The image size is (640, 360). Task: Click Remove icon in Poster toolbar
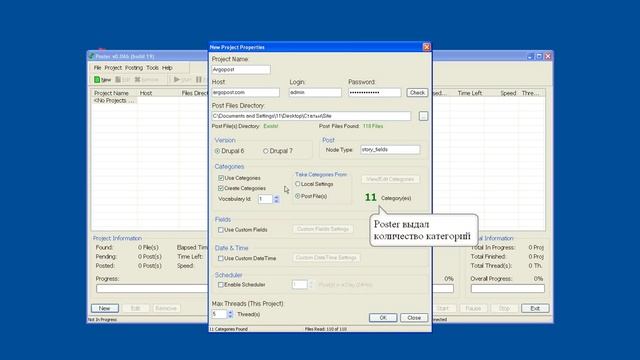coord(146,79)
